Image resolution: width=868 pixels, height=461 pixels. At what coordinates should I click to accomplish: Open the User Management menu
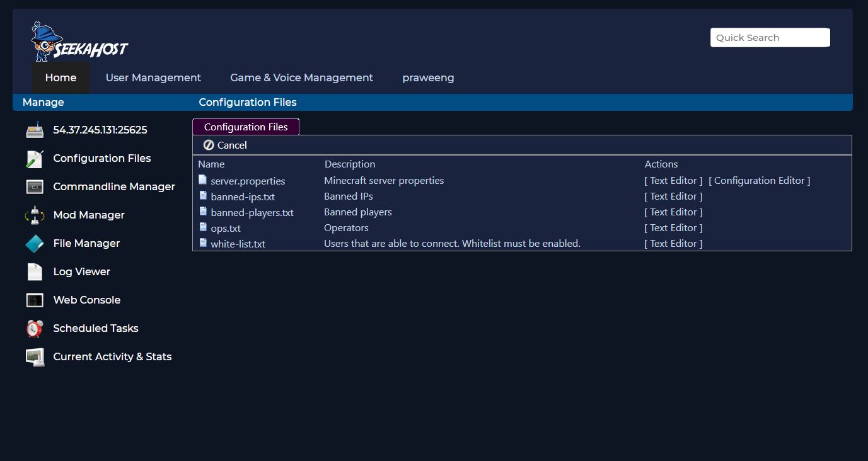pos(153,78)
